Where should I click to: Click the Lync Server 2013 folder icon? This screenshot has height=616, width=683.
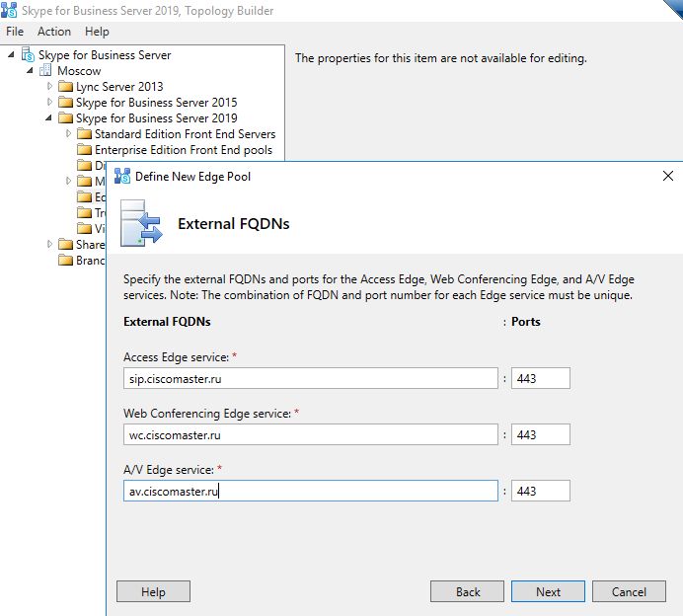pyautogui.click(x=65, y=86)
